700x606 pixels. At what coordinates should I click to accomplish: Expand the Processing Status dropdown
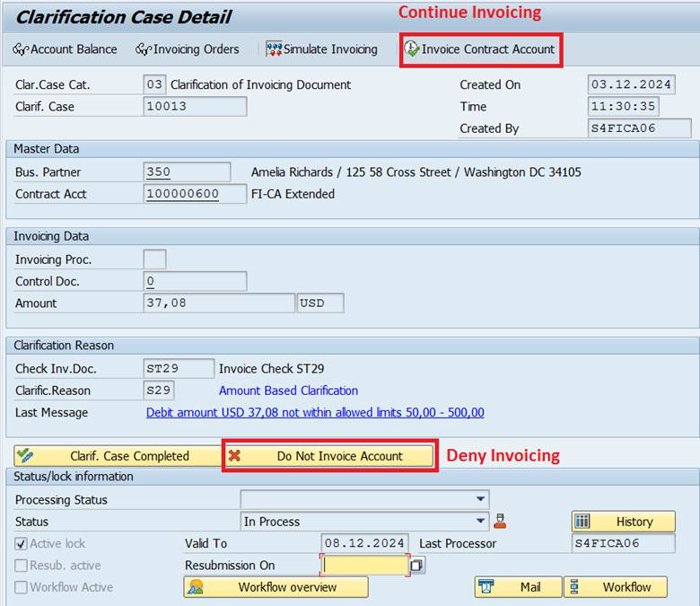[x=481, y=499]
